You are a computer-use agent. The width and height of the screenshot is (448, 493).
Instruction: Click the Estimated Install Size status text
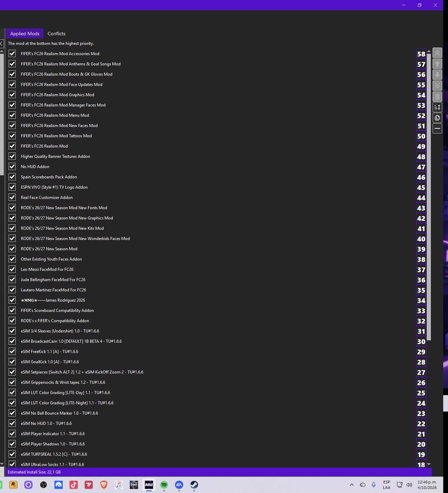coord(34,472)
